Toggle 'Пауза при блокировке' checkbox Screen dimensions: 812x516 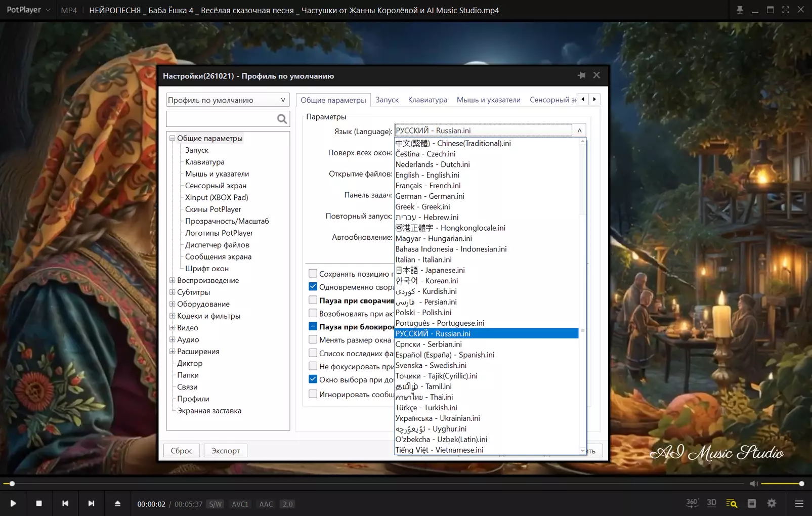click(x=313, y=326)
